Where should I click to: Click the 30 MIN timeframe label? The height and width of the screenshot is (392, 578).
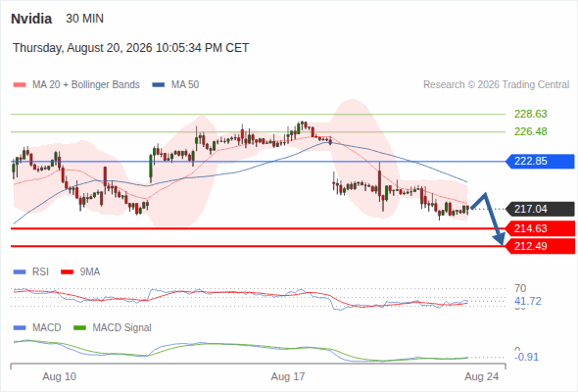click(85, 19)
